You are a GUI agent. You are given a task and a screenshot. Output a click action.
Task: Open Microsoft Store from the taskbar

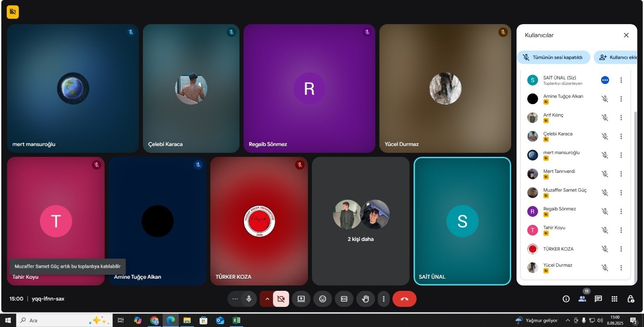pyautogui.click(x=203, y=320)
